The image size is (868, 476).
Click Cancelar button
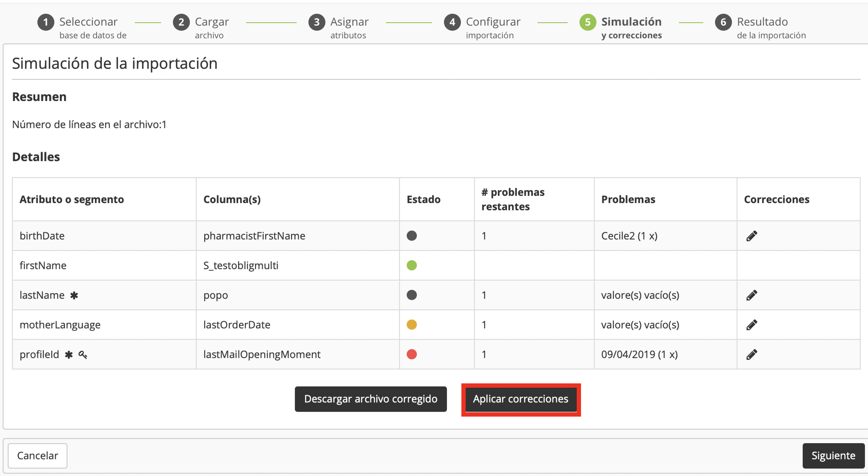coord(38,456)
